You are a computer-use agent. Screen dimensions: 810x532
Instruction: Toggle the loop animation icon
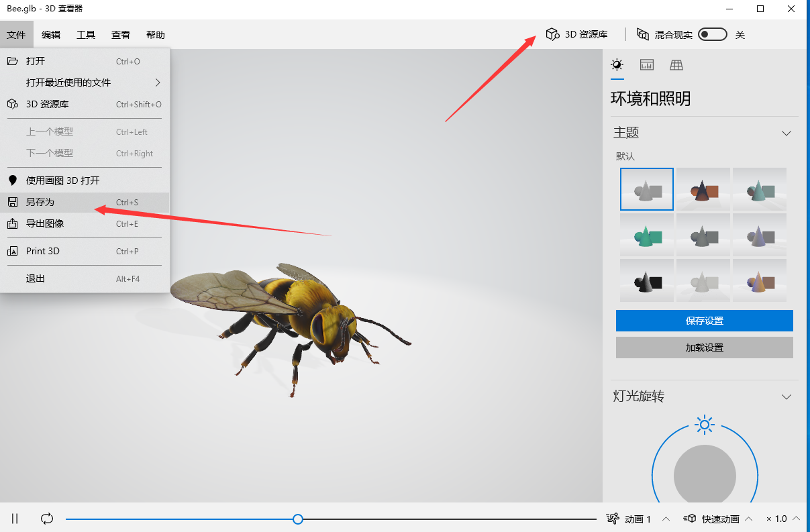47,519
